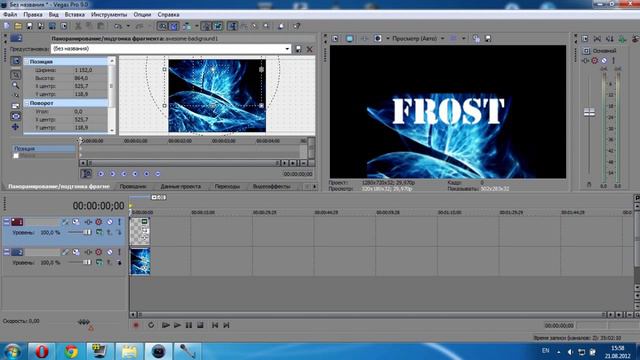Click the Ширина value 1 152,0
The image size is (640, 360).
click(84, 70)
